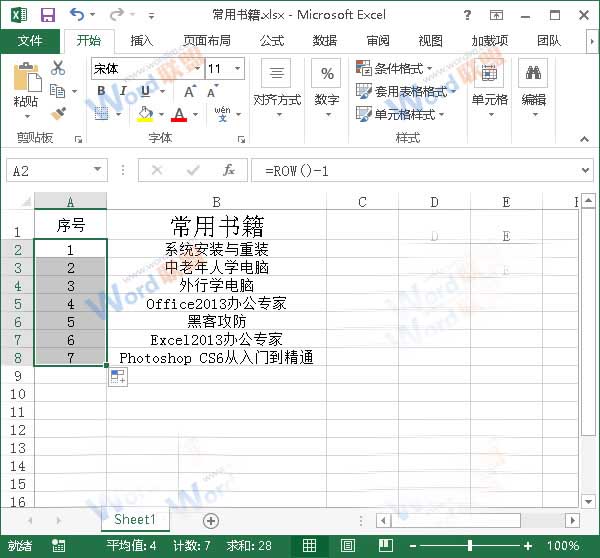Click the Auto Fill Options icon below cells

coord(117,376)
